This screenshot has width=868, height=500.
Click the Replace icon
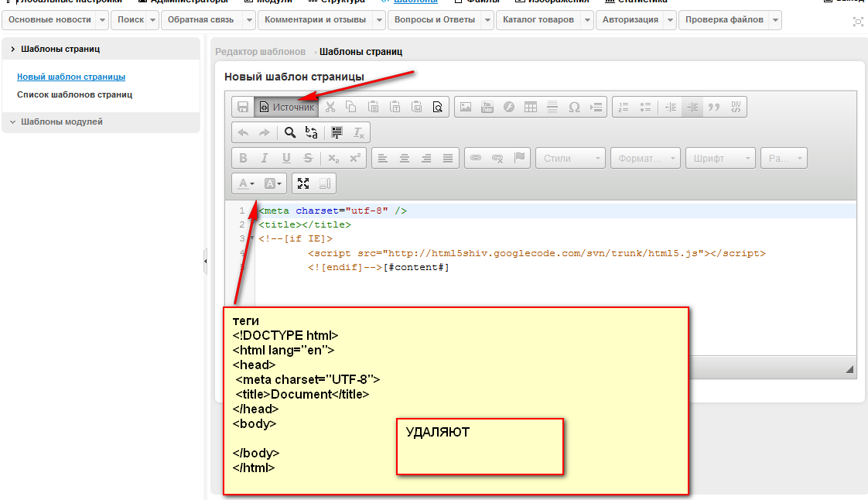pyautogui.click(x=312, y=132)
